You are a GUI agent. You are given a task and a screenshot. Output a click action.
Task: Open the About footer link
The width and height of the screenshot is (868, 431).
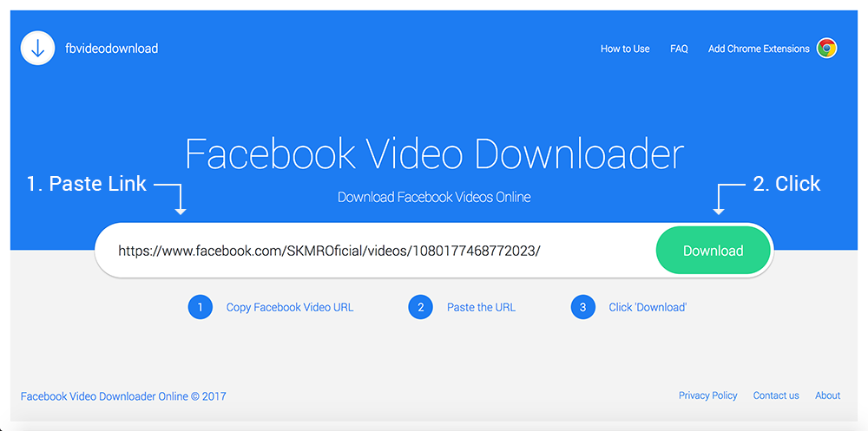[827, 395]
